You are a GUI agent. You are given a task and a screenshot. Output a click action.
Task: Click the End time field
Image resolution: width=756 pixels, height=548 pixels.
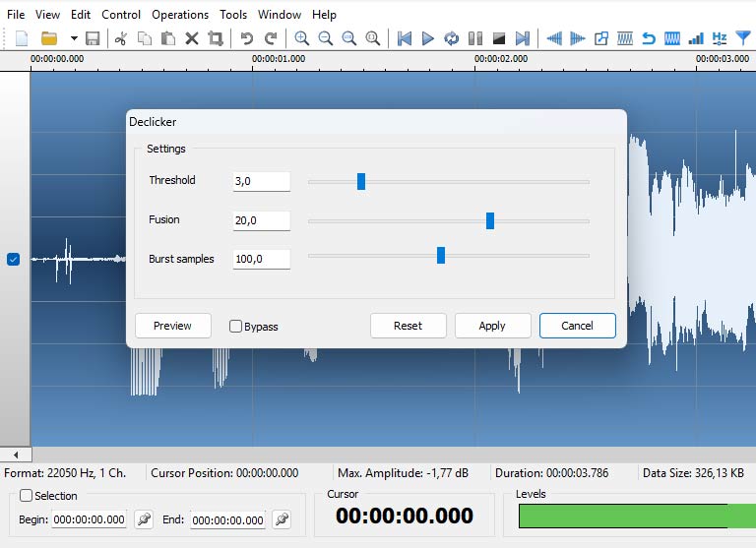(227, 520)
